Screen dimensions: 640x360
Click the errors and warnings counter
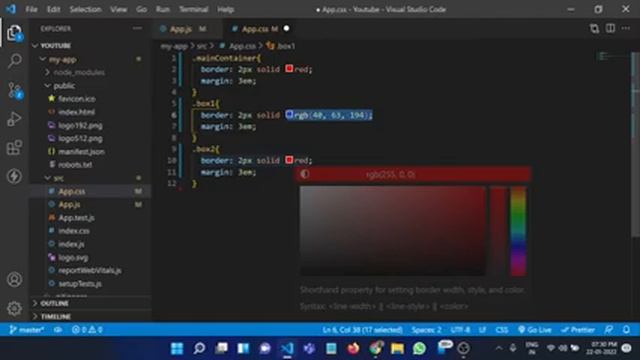[x=87, y=329]
